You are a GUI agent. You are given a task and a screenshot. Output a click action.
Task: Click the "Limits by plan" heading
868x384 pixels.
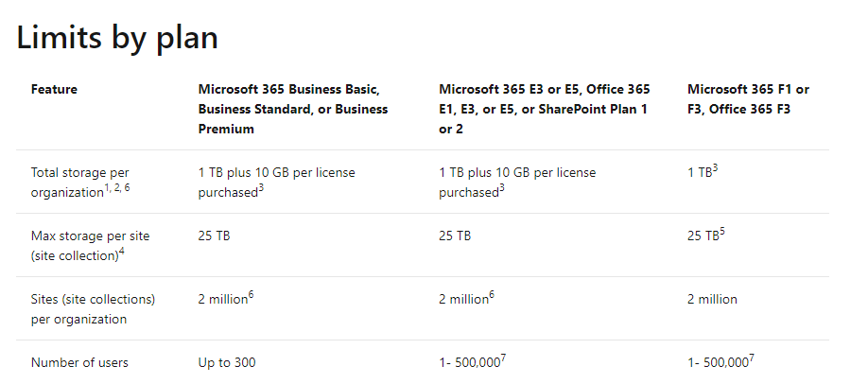pos(118,37)
